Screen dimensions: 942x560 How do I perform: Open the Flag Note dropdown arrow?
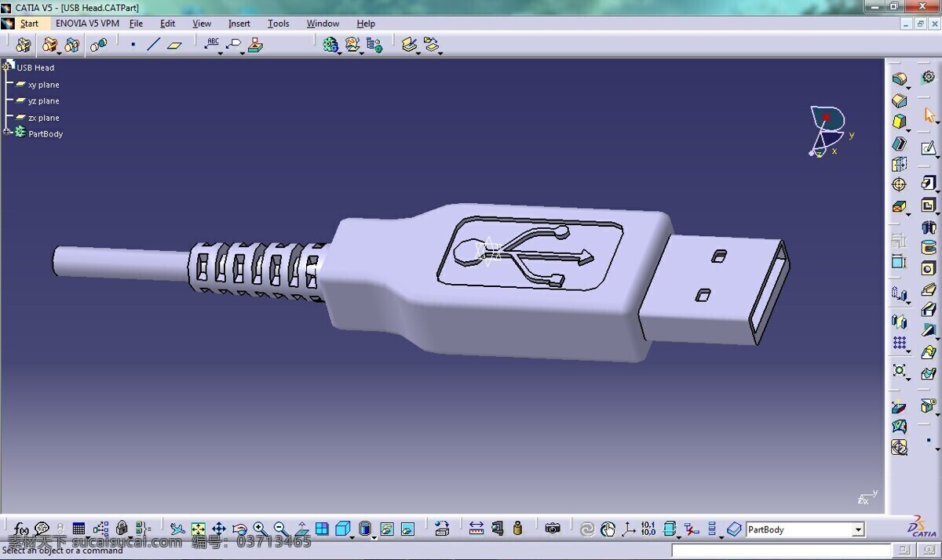tap(243, 53)
